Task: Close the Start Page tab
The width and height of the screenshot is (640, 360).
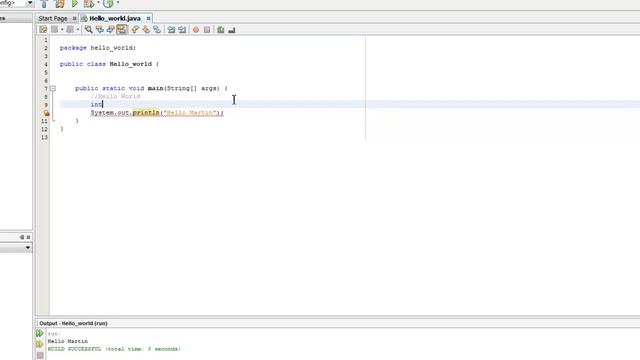Action: (x=74, y=18)
